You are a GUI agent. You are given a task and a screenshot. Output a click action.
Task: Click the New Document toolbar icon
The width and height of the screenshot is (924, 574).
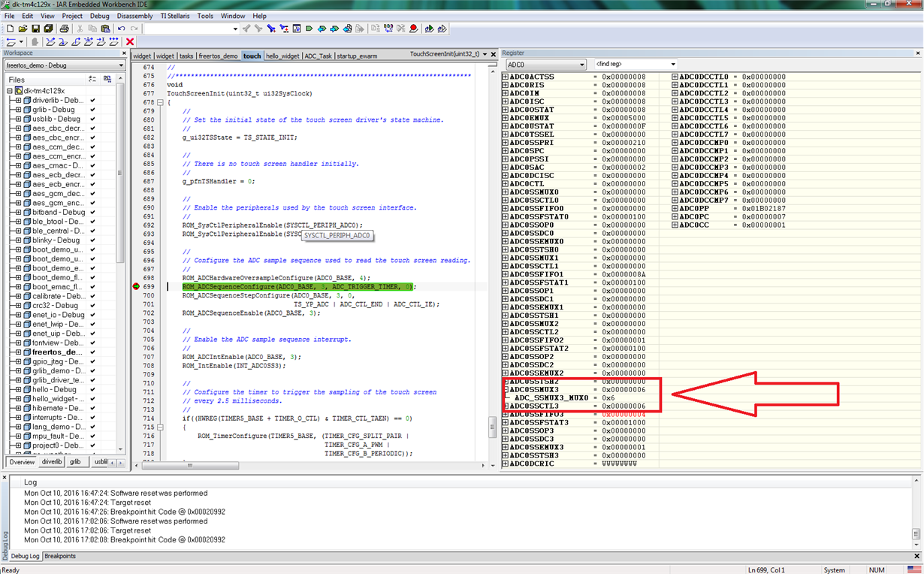coord(11,29)
